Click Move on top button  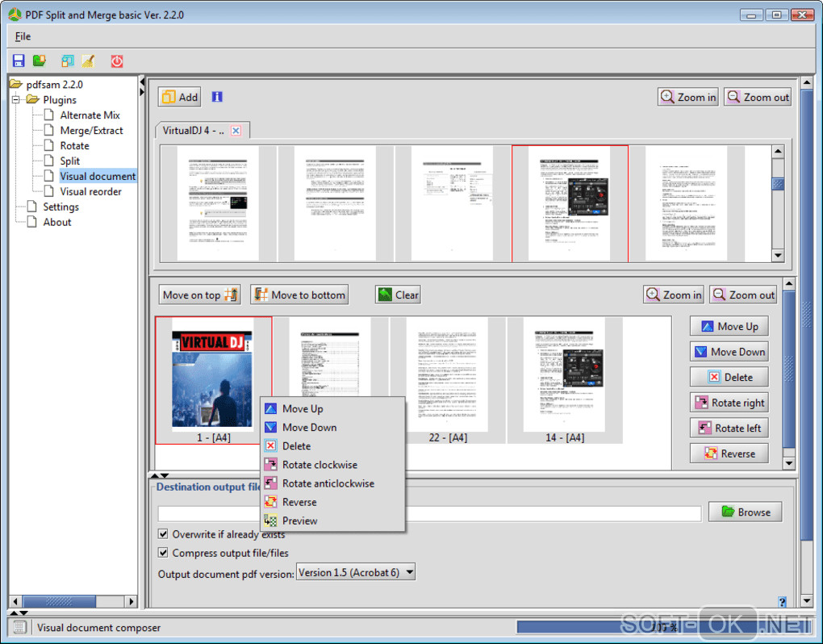200,295
